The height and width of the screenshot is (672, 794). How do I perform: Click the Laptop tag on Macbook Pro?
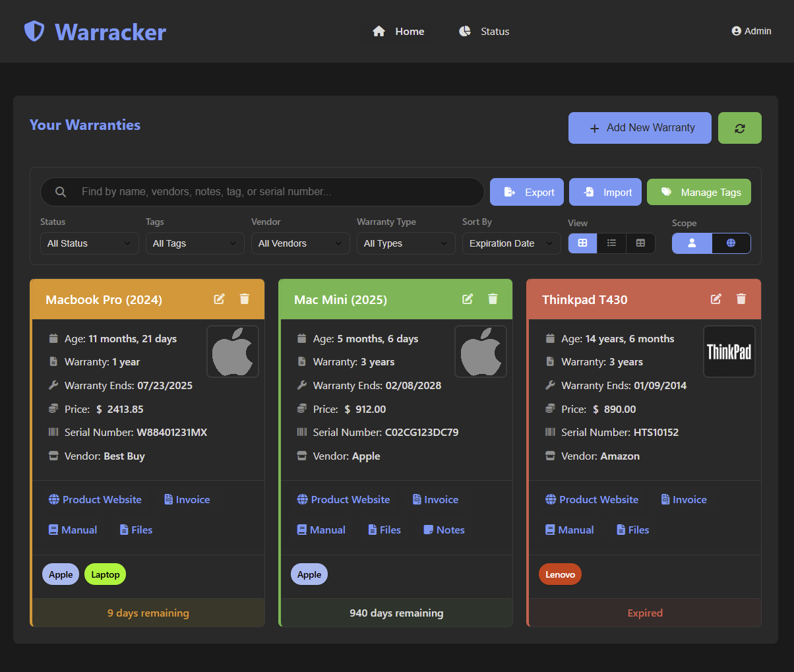105,574
